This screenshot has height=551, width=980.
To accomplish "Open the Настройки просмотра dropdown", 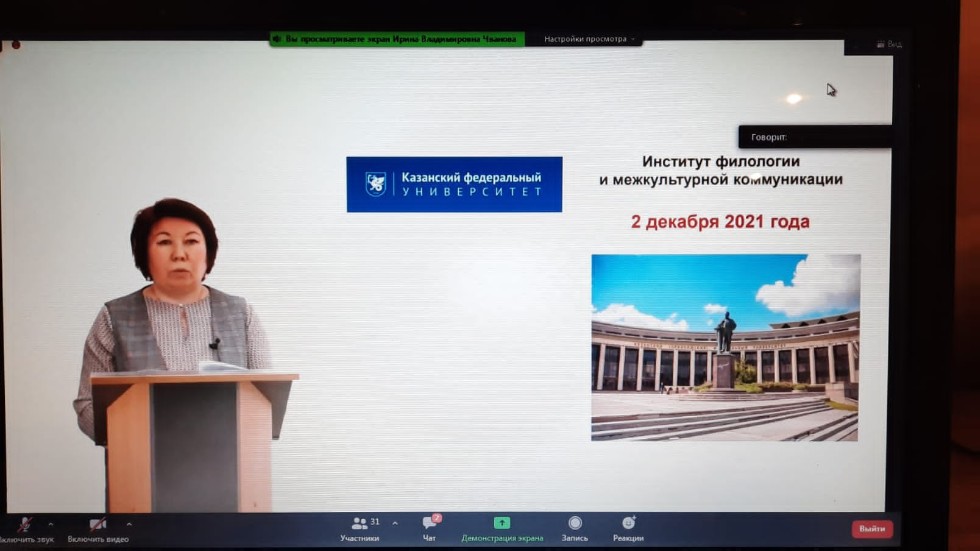I will tap(589, 39).
